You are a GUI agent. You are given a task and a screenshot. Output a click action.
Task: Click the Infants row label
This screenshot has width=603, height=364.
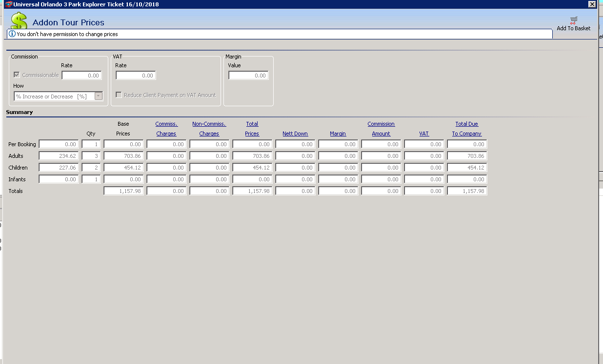click(x=17, y=179)
